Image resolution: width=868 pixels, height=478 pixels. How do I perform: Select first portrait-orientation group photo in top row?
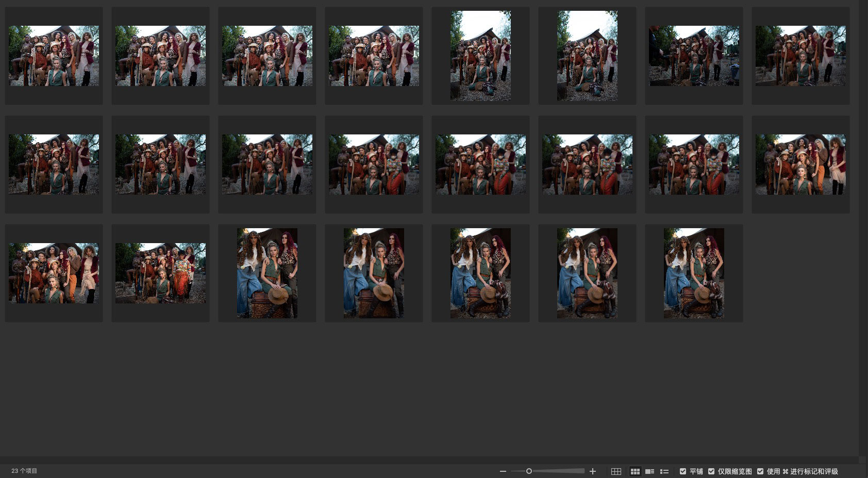click(x=480, y=56)
